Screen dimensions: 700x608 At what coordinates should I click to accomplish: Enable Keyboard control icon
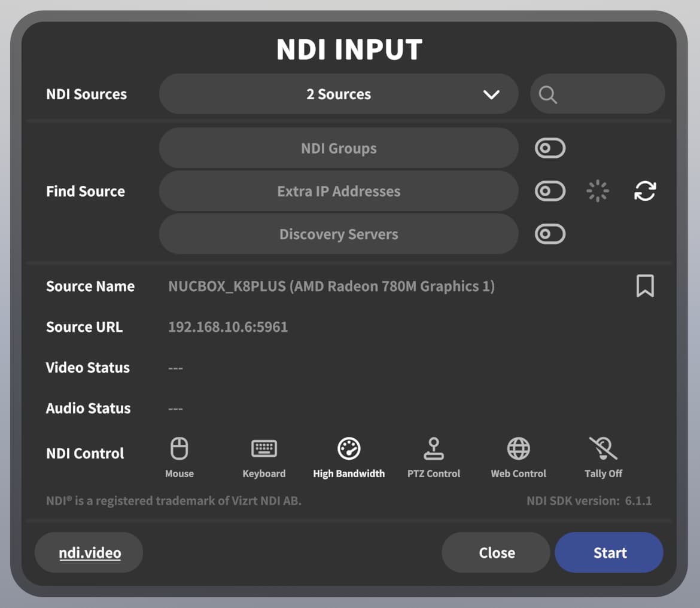tap(264, 448)
